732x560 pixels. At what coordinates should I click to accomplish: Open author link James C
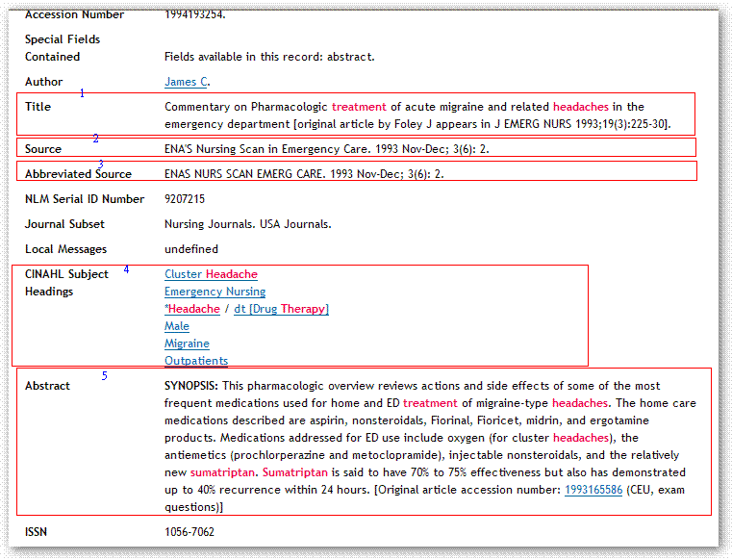188,82
